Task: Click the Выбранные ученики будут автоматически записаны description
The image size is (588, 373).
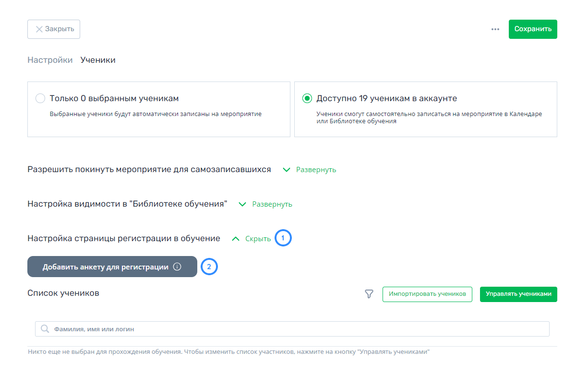Action: pos(156,114)
